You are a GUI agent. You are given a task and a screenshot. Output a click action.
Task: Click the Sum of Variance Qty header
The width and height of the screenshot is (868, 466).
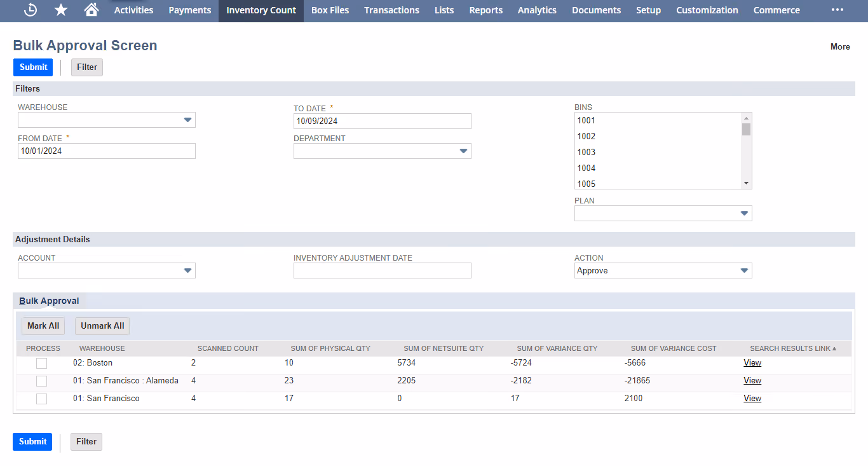(x=557, y=349)
